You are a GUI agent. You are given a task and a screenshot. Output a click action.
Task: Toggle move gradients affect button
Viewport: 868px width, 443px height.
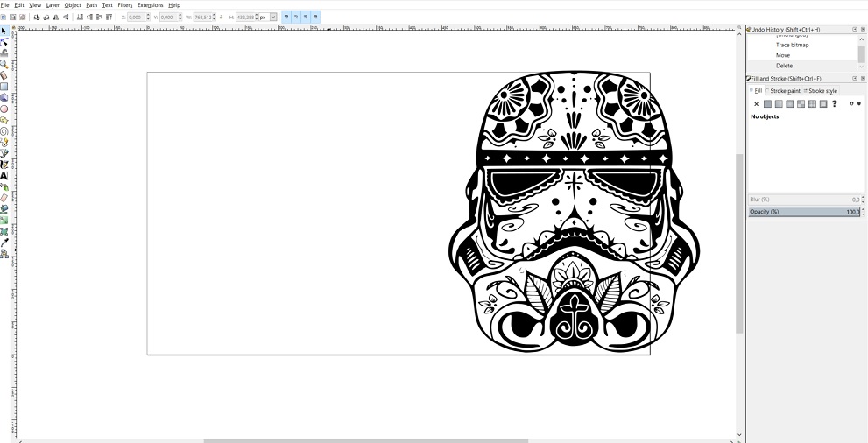(306, 18)
